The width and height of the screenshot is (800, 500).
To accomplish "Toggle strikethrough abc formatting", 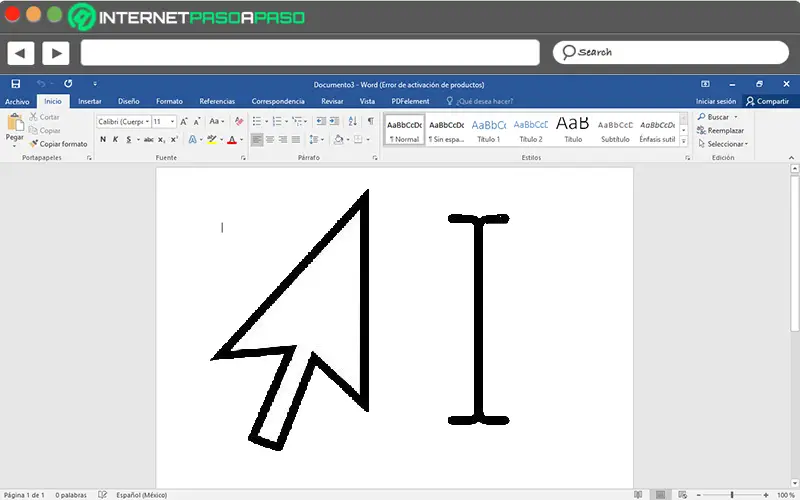I will 148,139.
